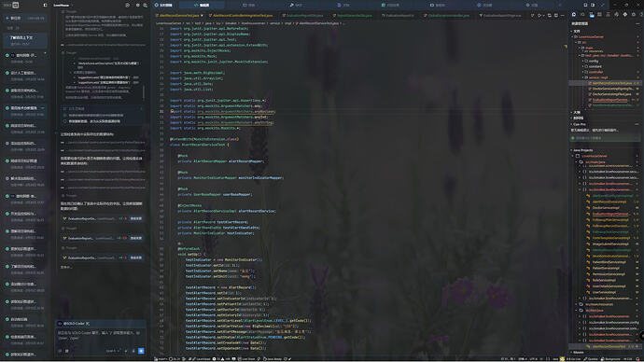644x362 pixels.
Task: Click the chat message input field
Action: click(101, 336)
